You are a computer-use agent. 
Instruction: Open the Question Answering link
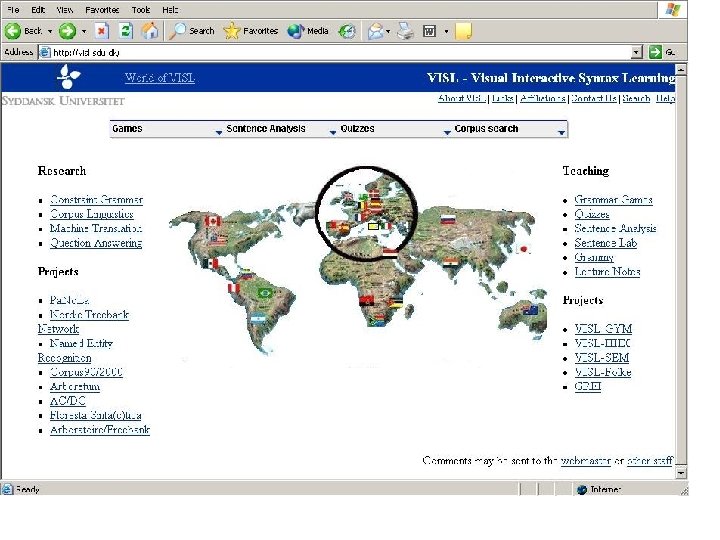[96, 243]
